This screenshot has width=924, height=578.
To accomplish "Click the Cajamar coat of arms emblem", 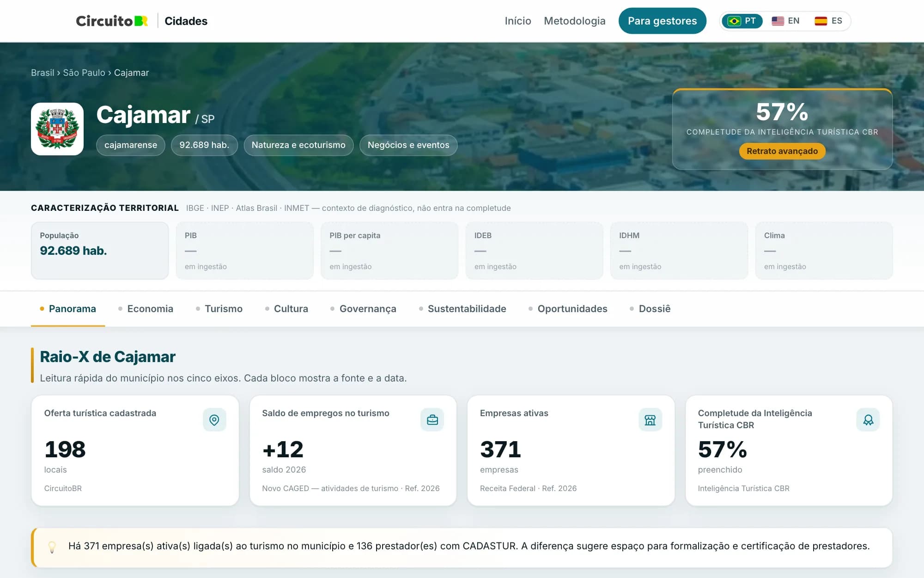I will tap(57, 129).
